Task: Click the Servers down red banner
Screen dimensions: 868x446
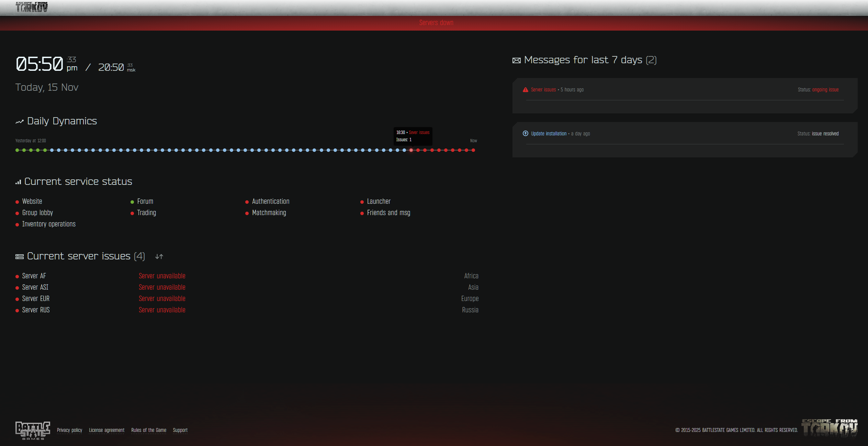Action: pos(436,23)
